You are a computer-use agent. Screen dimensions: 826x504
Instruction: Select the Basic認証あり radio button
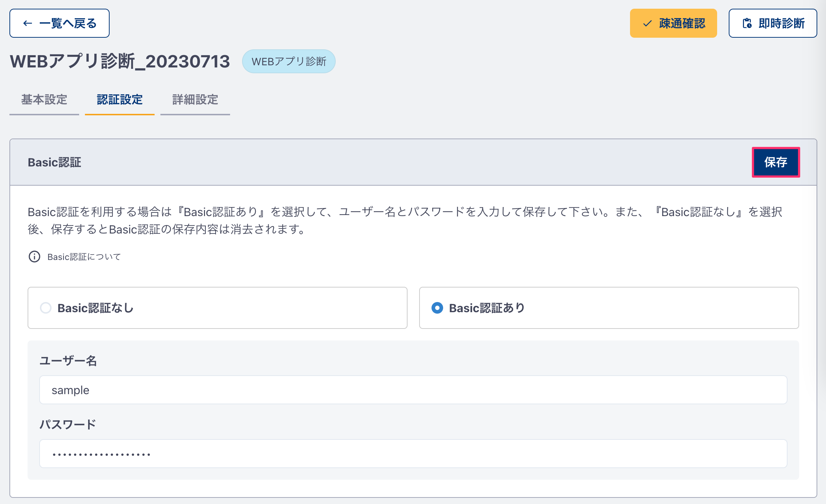click(x=437, y=308)
